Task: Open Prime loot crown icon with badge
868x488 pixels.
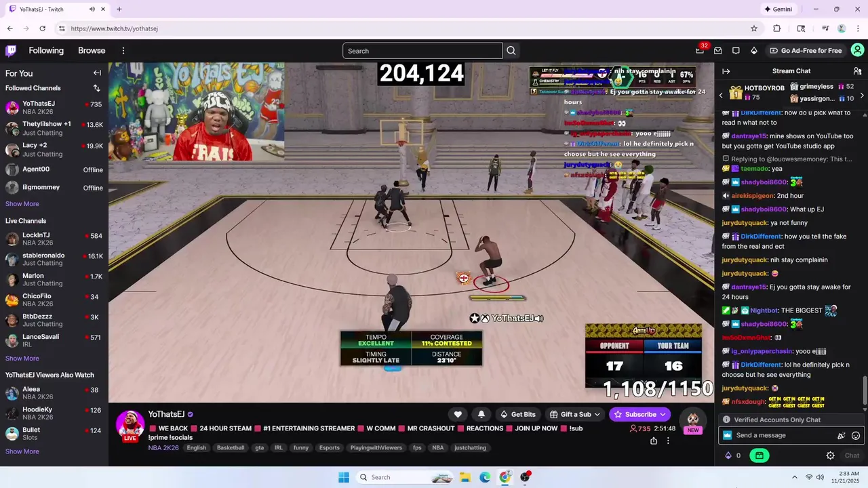Action: 700,50
